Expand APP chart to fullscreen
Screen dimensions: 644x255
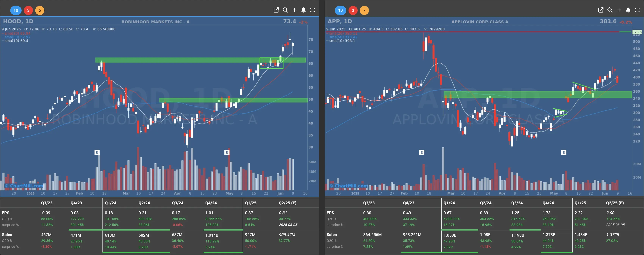click(x=637, y=10)
